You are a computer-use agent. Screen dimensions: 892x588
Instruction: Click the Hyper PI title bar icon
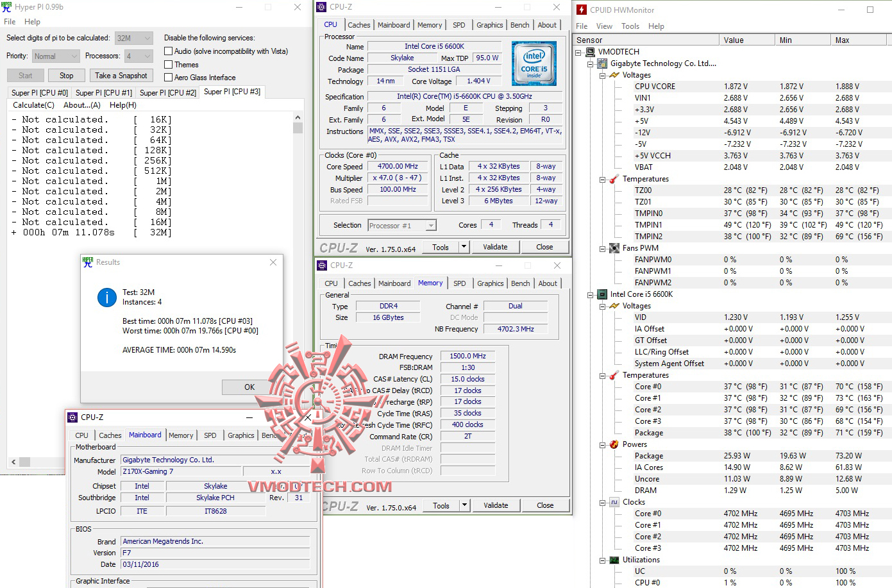coord(6,7)
